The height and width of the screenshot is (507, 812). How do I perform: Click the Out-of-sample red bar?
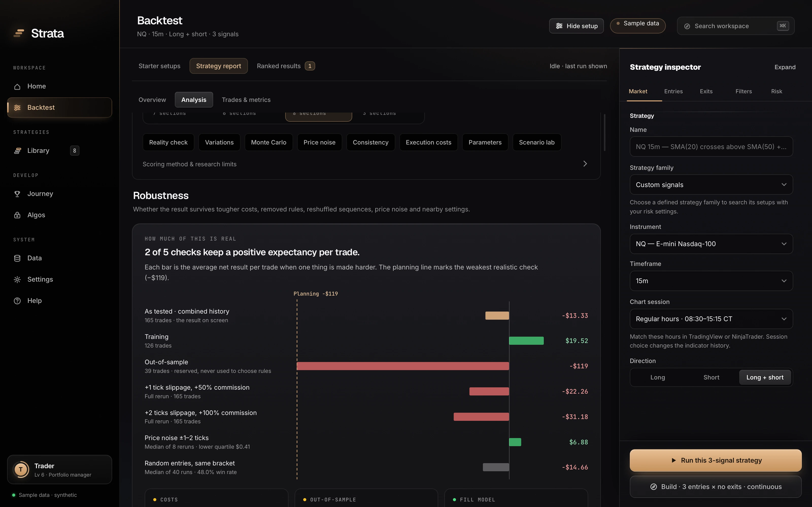403,366
